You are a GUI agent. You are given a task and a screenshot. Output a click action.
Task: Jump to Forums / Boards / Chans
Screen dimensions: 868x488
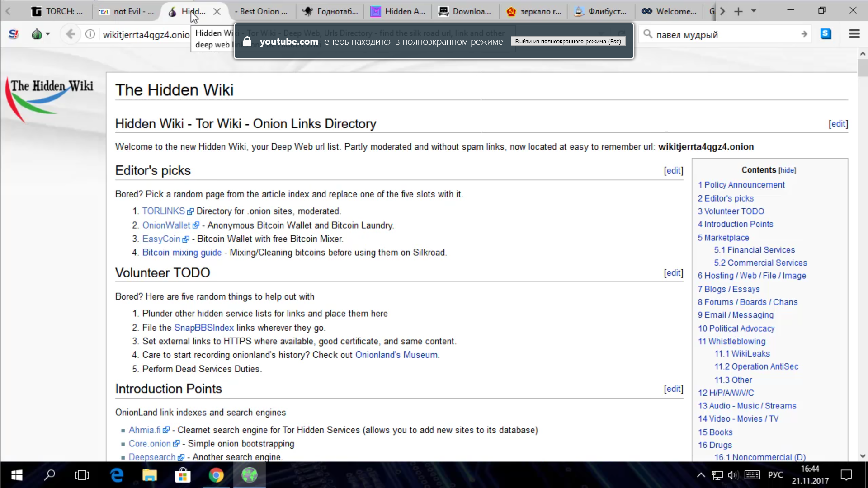pos(748,302)
